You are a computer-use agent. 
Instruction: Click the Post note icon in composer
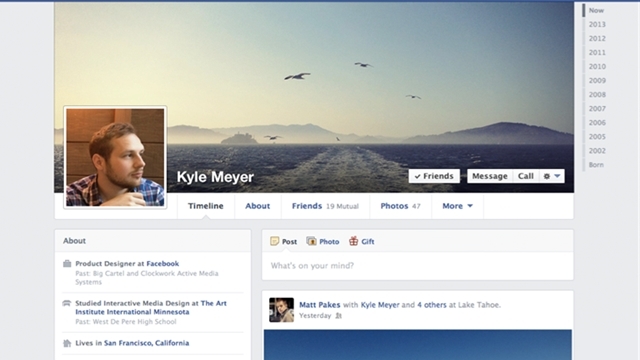point(275,241)
